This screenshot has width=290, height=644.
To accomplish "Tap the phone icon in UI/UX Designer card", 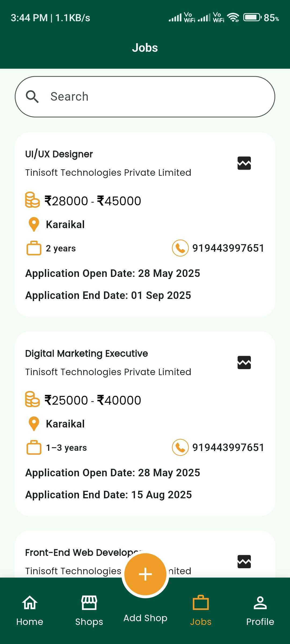I will click(x=180, y=248).
